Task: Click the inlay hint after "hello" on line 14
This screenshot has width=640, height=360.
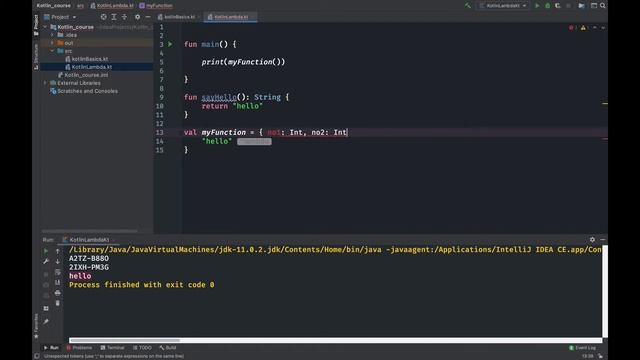Action: [254, 142]
